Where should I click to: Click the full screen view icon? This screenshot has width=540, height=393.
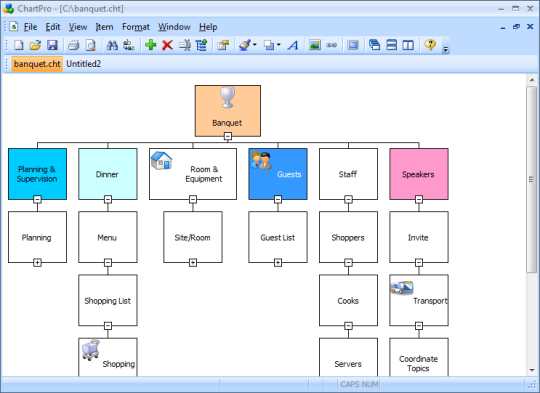353,45
